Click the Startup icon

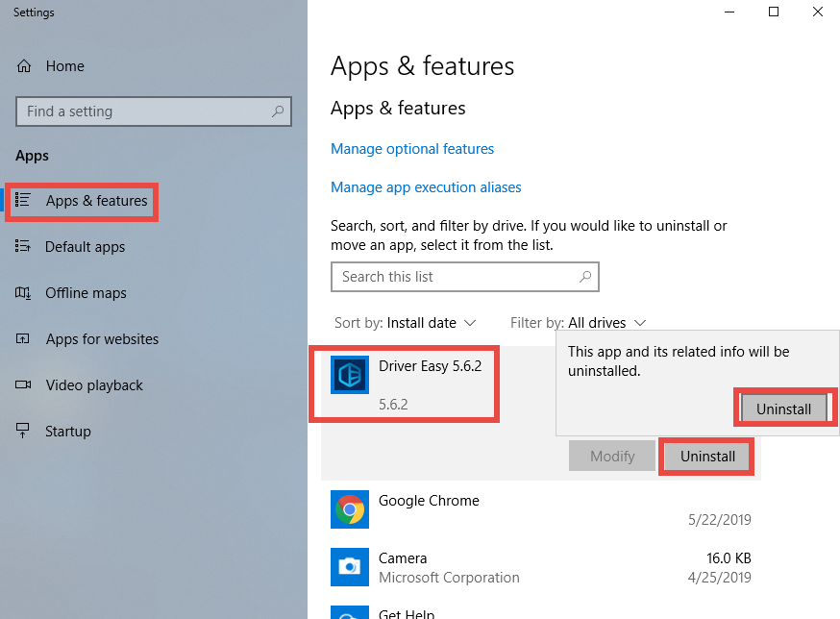pyautogui.click(x=22, y=431)
